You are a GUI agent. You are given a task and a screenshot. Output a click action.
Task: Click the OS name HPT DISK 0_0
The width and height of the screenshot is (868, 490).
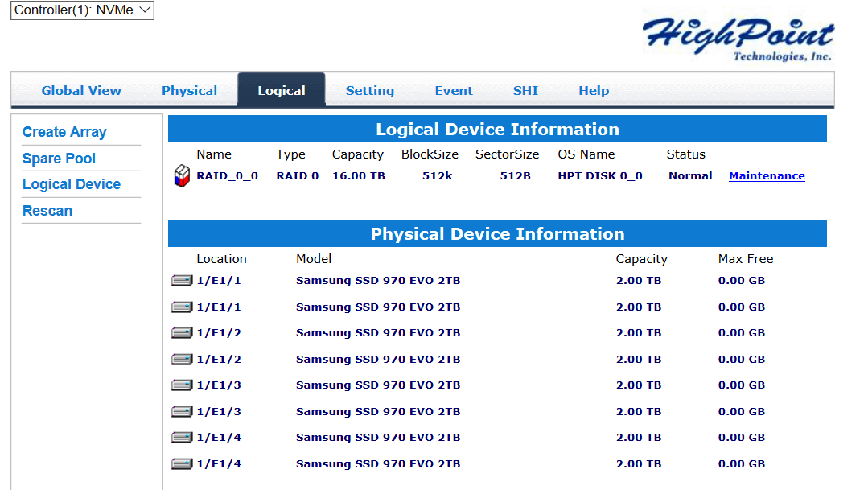[600, 176]
